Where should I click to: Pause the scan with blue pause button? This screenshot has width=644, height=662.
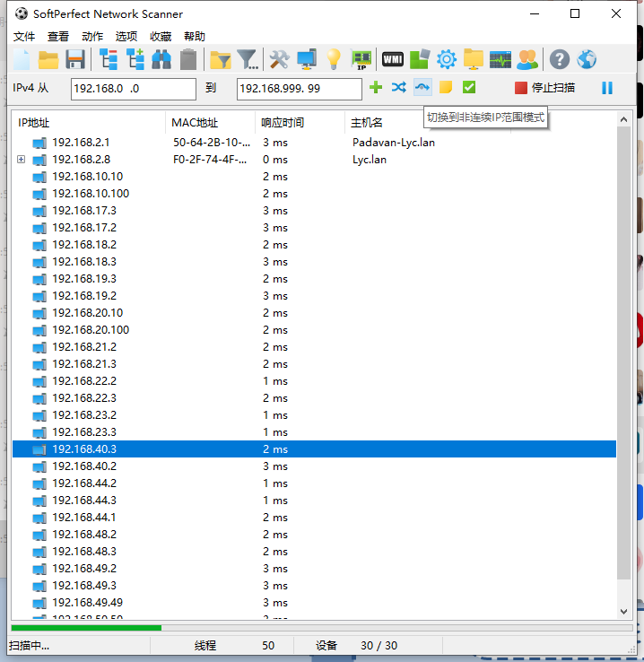(x=607, y=88)
